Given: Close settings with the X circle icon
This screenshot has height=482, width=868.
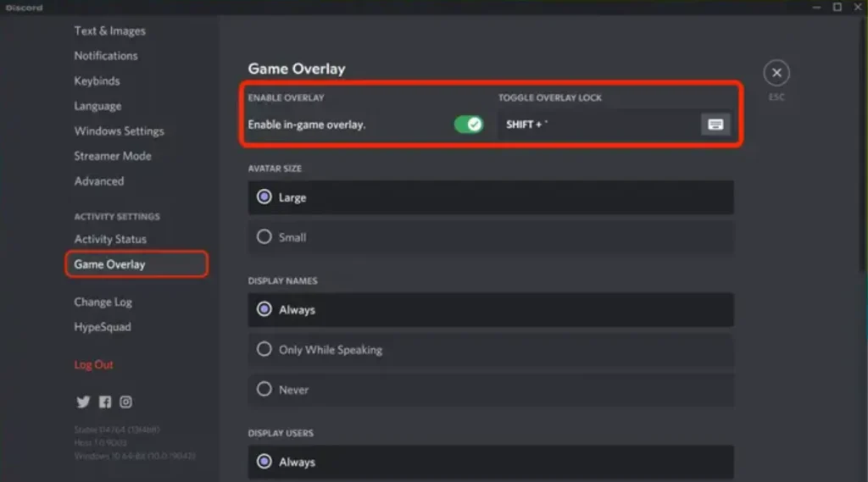Looking at the screenshot, I should (776, 74).
